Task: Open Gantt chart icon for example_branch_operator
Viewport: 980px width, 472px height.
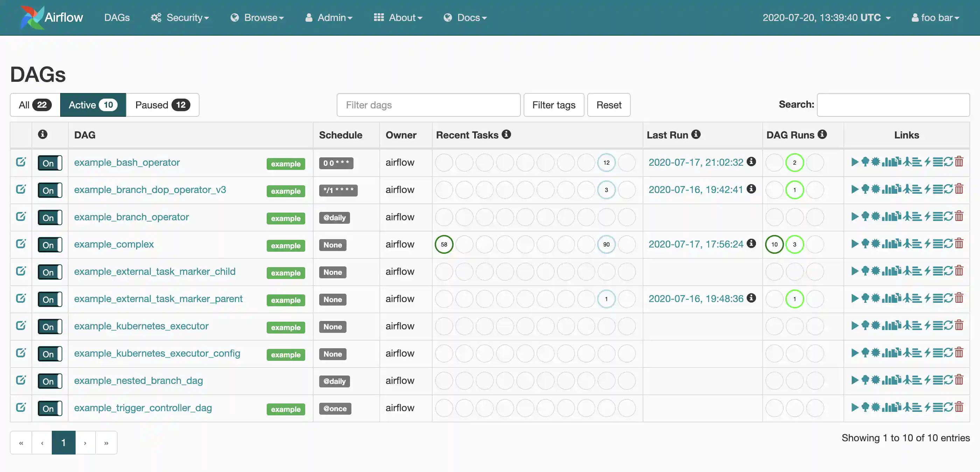Action: point(917,217)
